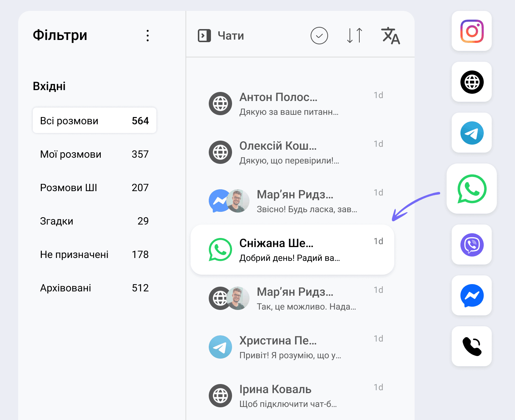Viewport: 515px width, 420px height.
Task: Open the Instagram channel icon
Action: [x=471, y=31]
